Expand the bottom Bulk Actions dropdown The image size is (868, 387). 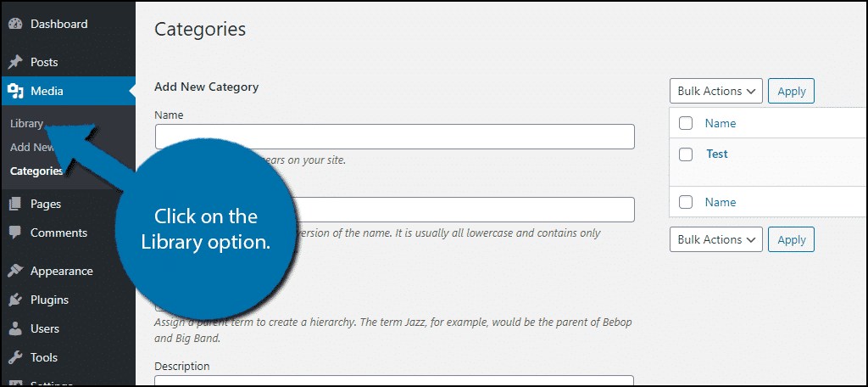tap(715, 239)
